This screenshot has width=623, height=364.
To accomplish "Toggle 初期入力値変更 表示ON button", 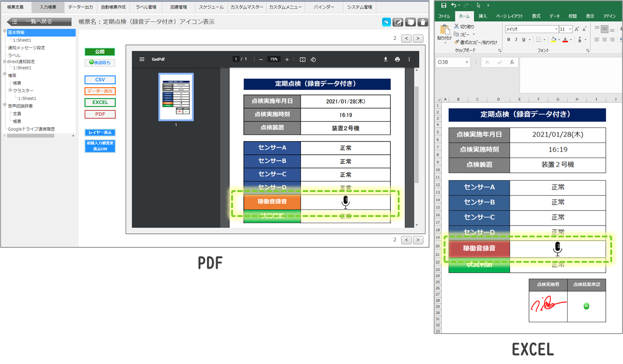I will tap(100, 146).
